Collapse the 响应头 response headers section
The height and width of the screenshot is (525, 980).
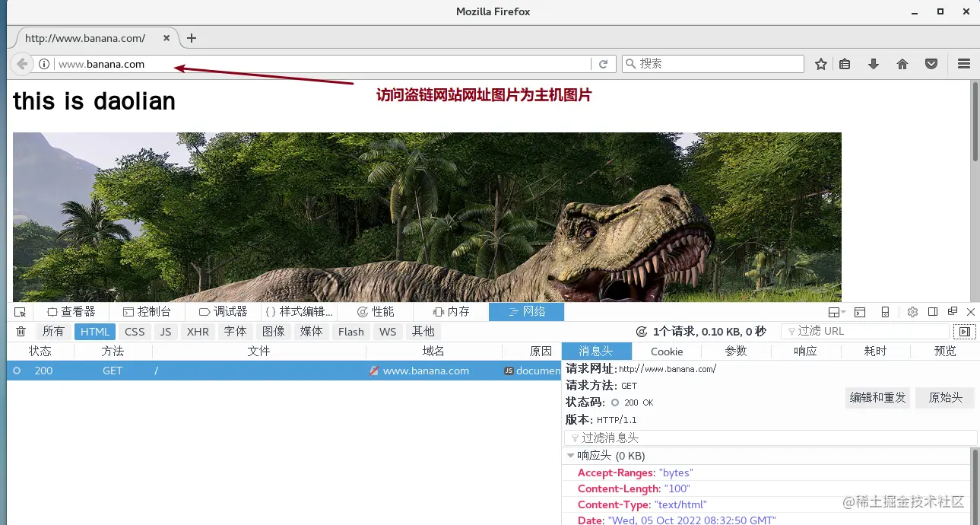(570, 455)
